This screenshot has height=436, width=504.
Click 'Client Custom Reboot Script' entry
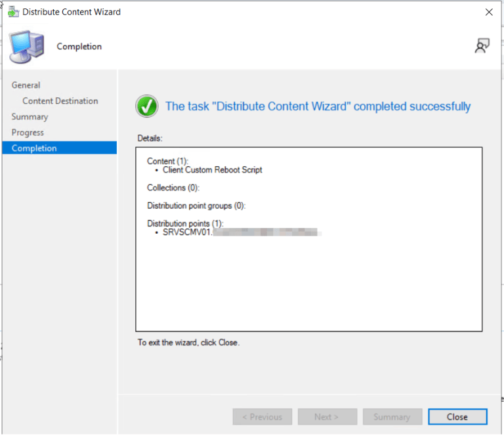pyautogui.click(x=212, y=170)
